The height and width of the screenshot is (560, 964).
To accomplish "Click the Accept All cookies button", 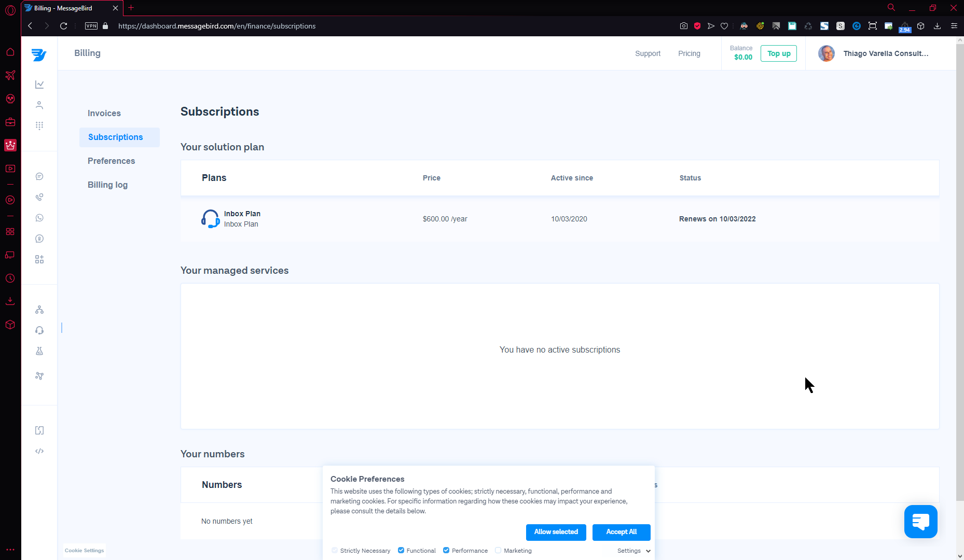I will pyautogui.click(x=621, y=532).
